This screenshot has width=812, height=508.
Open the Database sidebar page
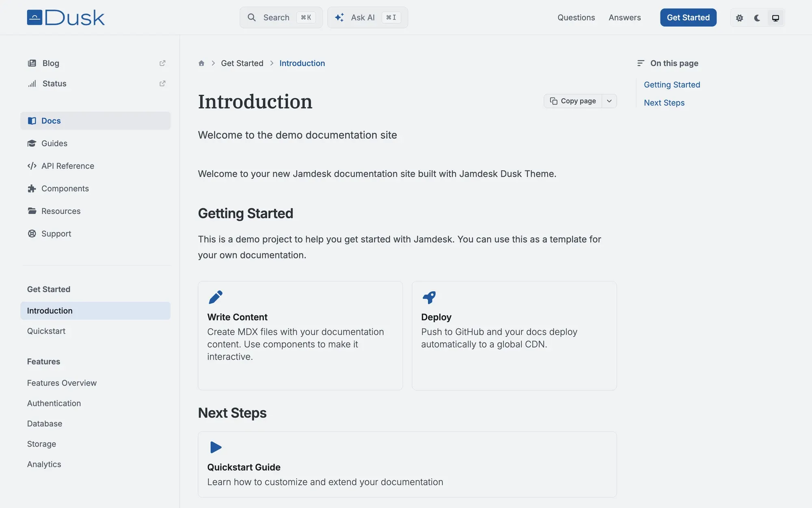point(95,423)
